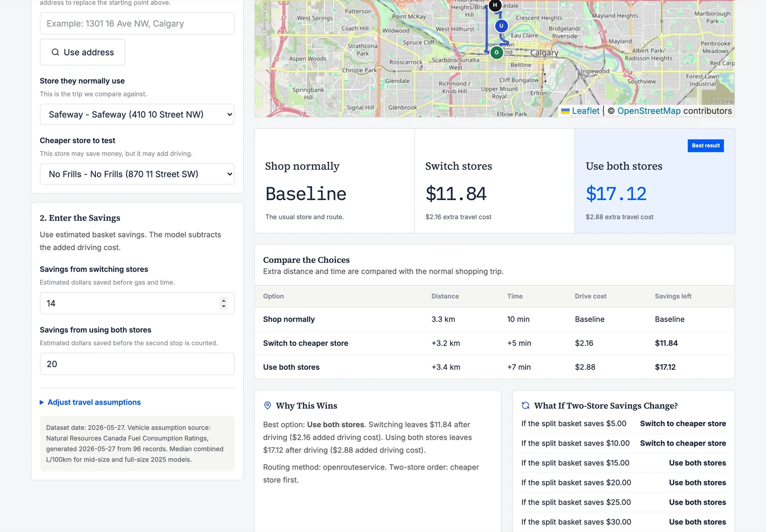Click the Drive cost column header

point(590,296)
